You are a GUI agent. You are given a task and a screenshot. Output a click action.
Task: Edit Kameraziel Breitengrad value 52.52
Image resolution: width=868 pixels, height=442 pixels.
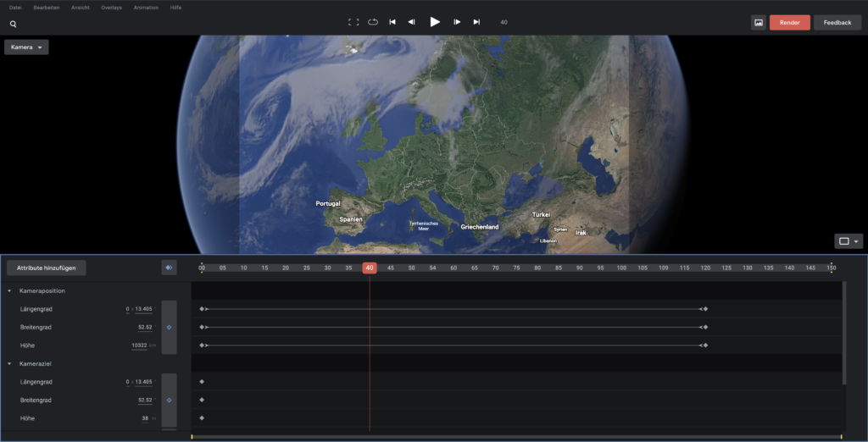[x=145, y=400]
